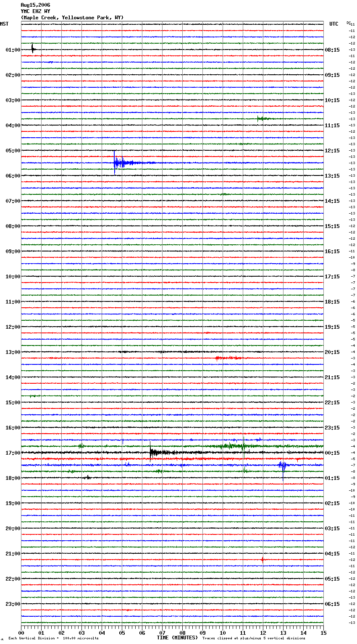357x644 pixels.
Task: Click the 02:15 UTC time label
Action: pyautogui.click(x=332, y=503)
